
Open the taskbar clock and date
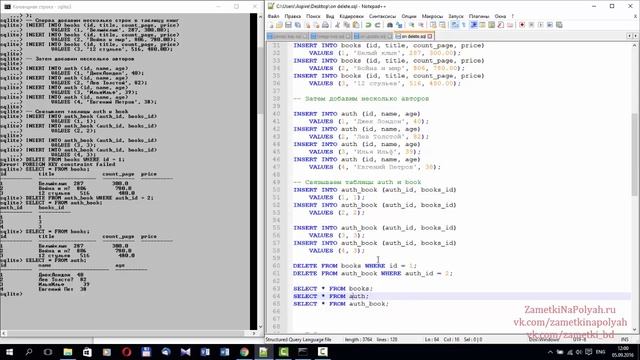[x=623, y=352]
